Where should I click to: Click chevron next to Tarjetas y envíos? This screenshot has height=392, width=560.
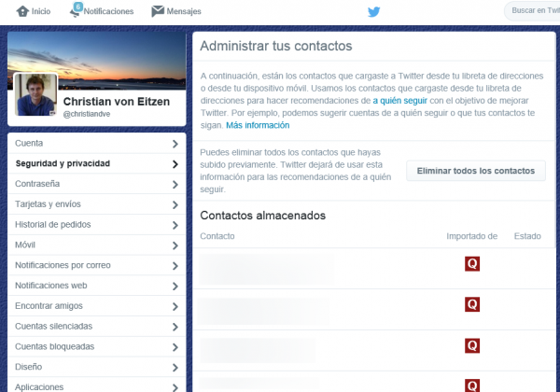tap(175, 205)
